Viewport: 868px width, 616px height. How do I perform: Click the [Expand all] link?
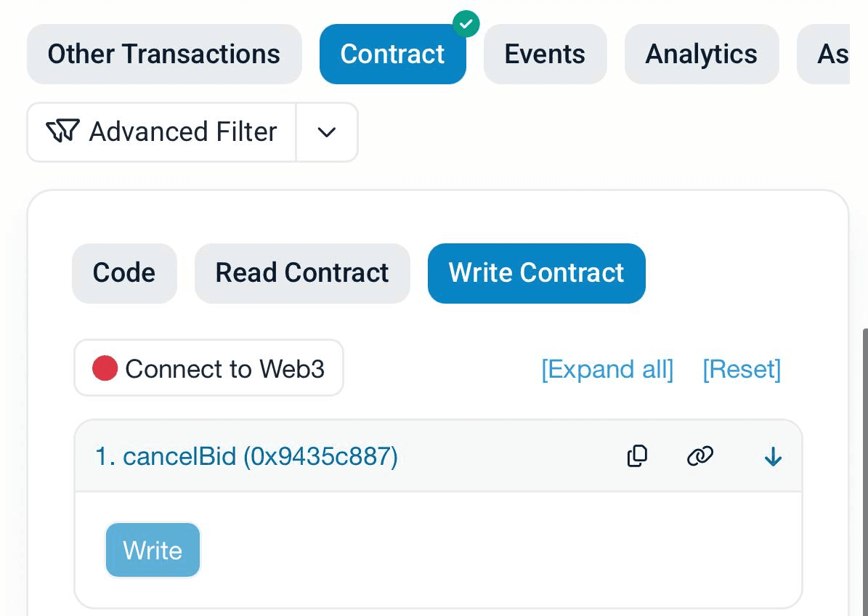pyautogui.click(x=607, y=369)
